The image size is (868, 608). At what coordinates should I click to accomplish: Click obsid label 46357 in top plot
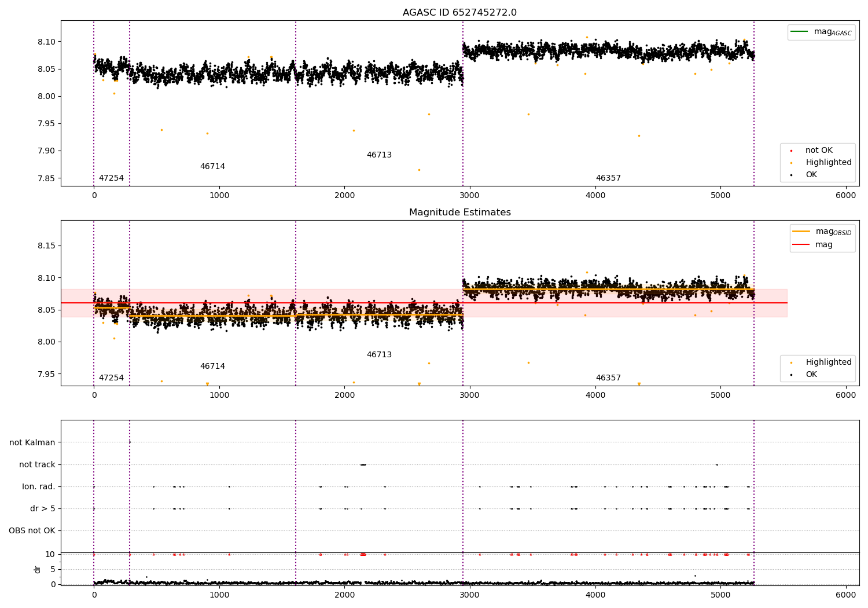point(608,178)
